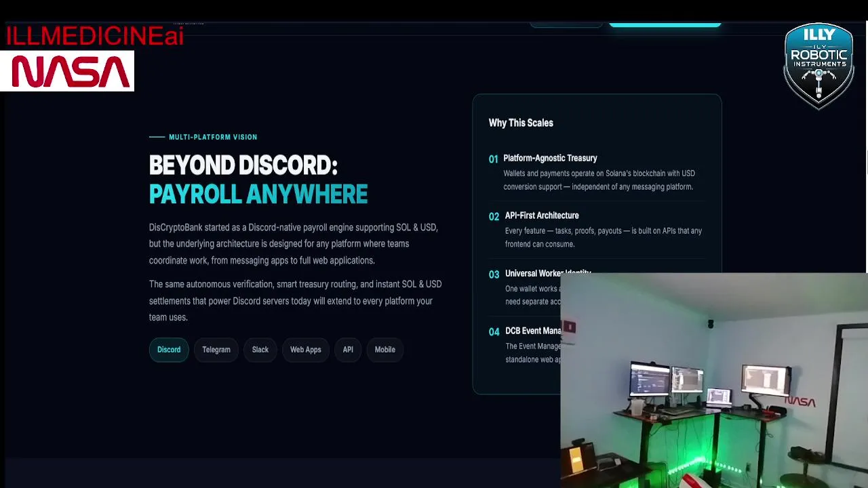Viewport: 868px width, 488px height.
Task: Select the Web Apps platform chip
Action: (305, 350)
